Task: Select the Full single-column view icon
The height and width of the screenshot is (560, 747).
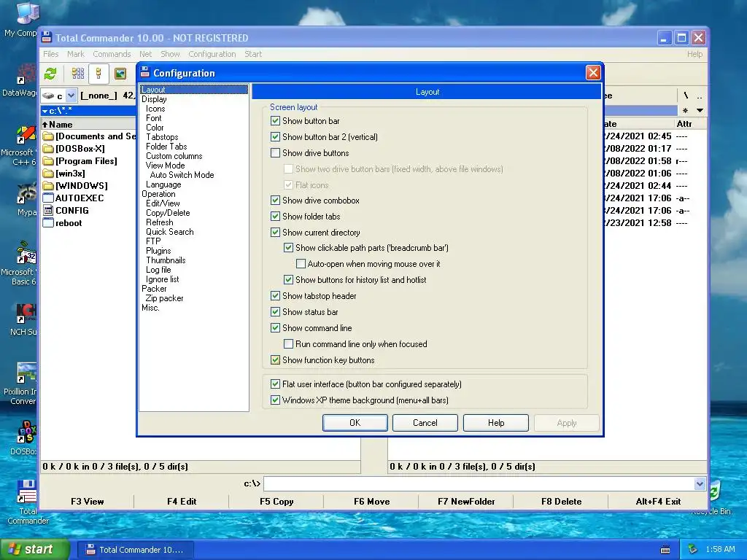Action: (x=98, y=74)
